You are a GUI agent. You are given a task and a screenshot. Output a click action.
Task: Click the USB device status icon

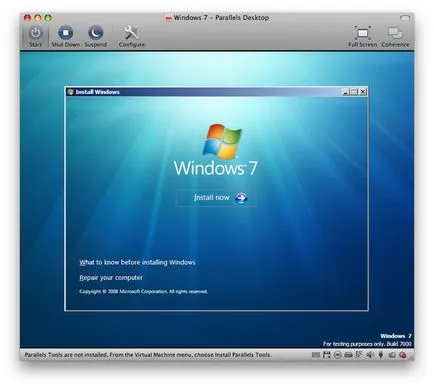[381, 355]
